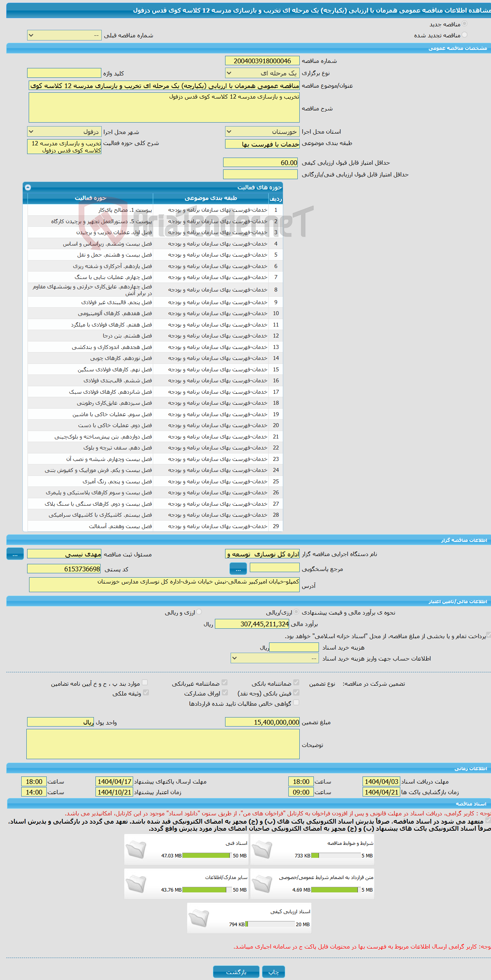Toggle the confirmed contract claims certificate checkbox
491x980 pixels.
296,703
